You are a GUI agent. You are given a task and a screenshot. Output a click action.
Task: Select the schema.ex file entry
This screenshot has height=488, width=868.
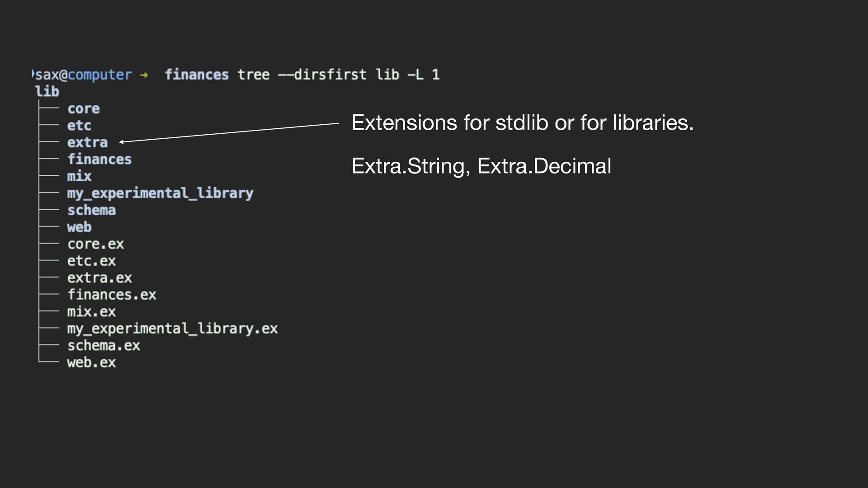click(104, 346)
